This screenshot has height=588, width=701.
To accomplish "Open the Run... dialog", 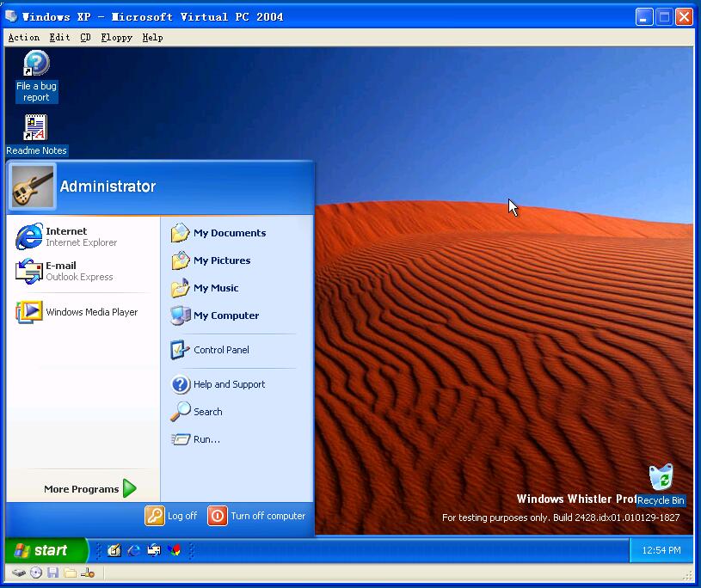I will point(195,439).
